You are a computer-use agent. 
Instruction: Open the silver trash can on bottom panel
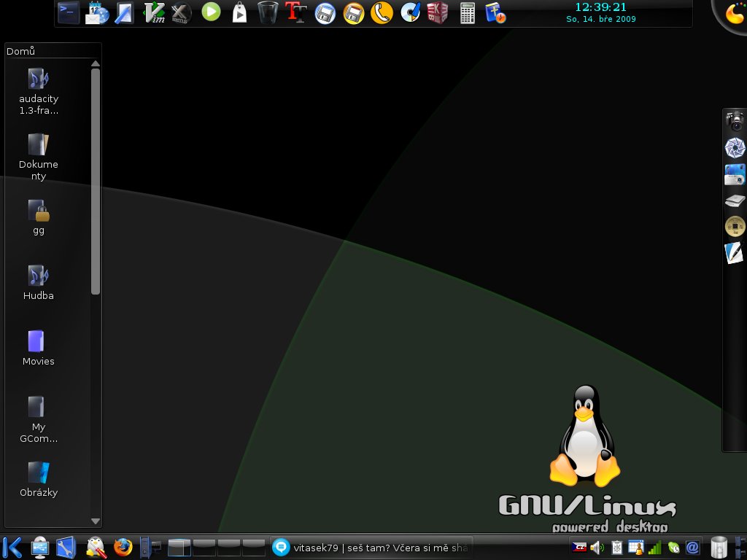[719, 548]
